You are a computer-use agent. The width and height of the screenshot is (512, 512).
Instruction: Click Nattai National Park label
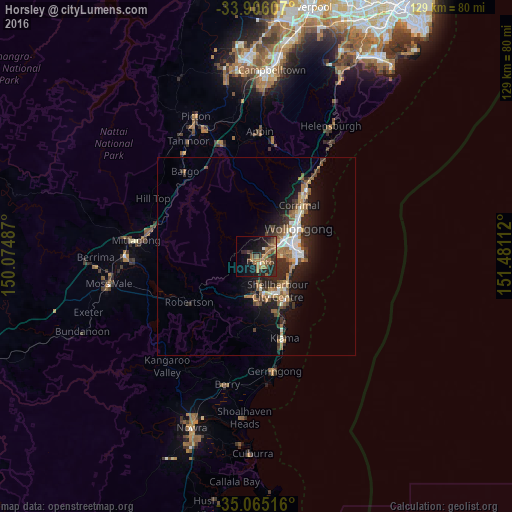coord(113,144)
